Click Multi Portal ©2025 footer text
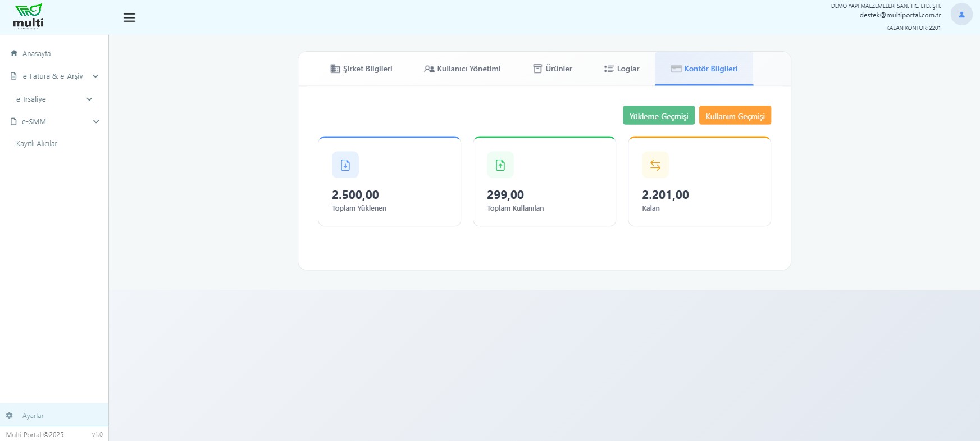980x441 pixels. click(35, 434)
